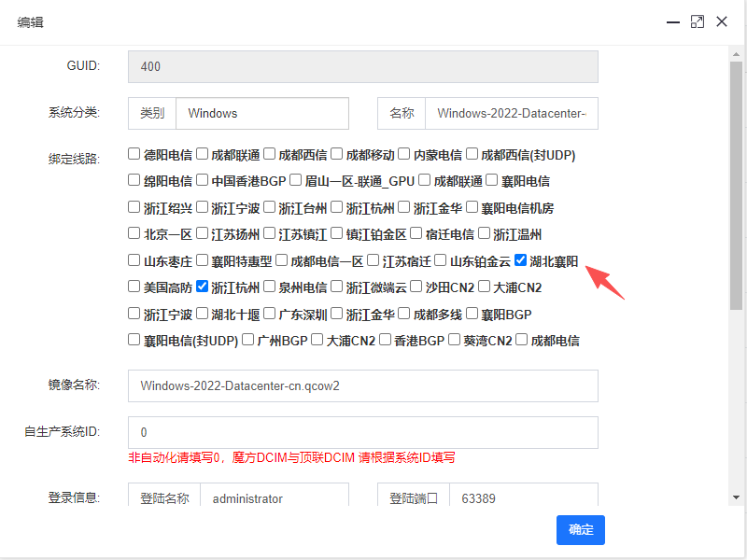Viewport: 747px width, 560px height.
Task: Click the blue 确定 confirm button
Action: coord(580,530)
